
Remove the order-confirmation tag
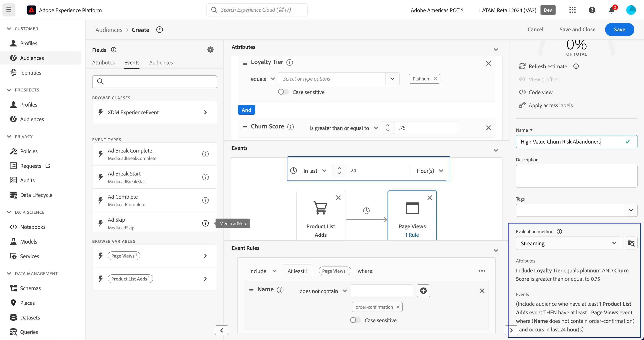click(x=398, y=307)
